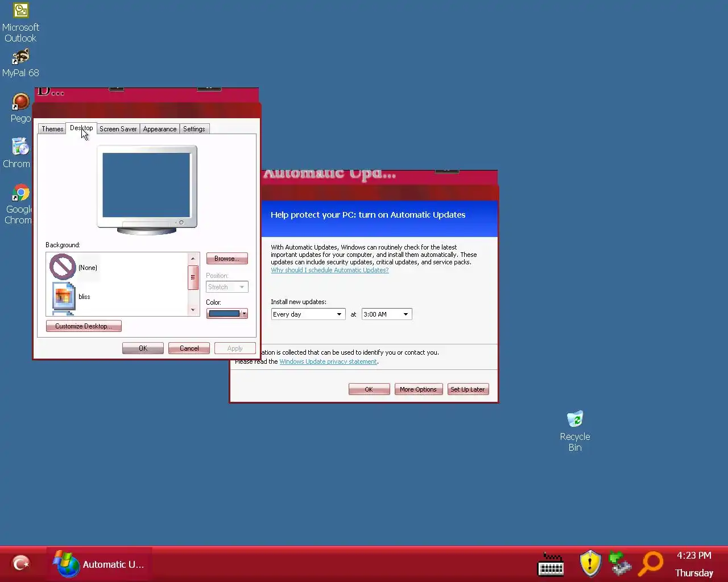728x582 pixels.
Task: Click background list scroll down arrow
Action: tap(193, 310)
